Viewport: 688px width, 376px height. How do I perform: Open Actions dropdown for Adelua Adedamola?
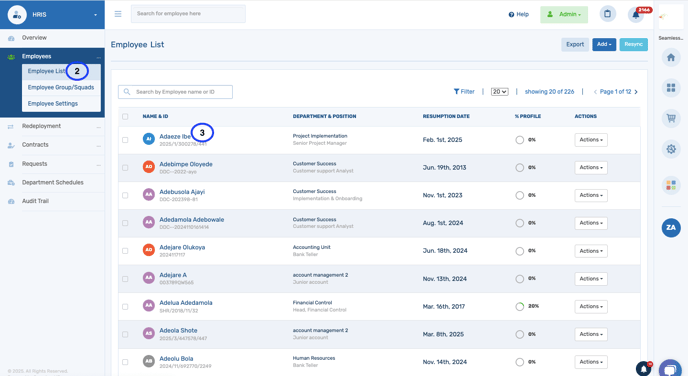coord(591,306)
